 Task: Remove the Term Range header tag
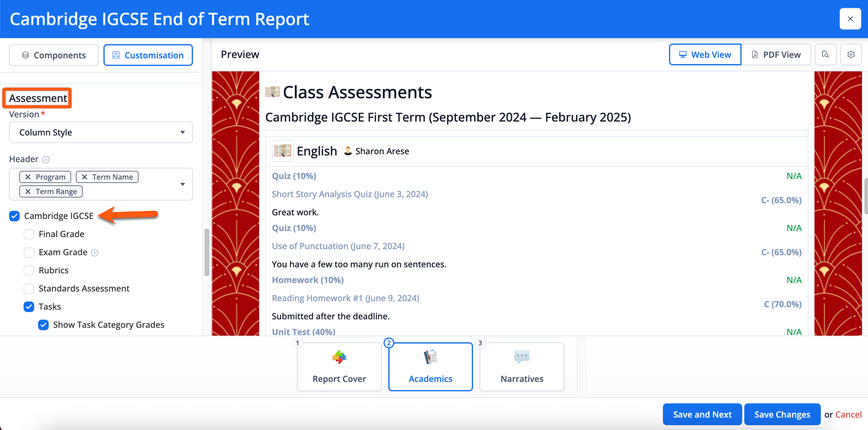point(28,191)
